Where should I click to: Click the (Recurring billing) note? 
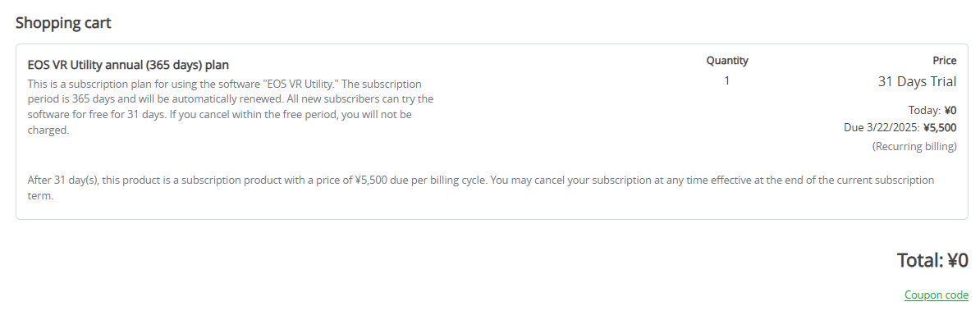[x=914, y=146]
